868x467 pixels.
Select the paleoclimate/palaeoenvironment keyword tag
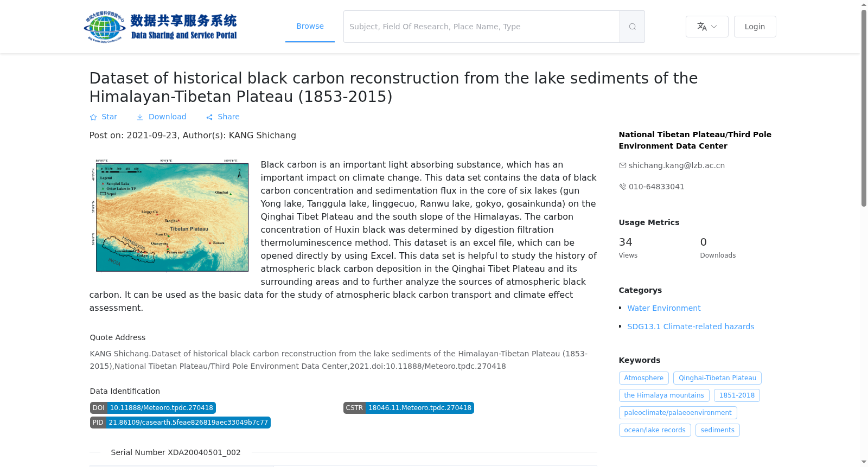(678, 413)
